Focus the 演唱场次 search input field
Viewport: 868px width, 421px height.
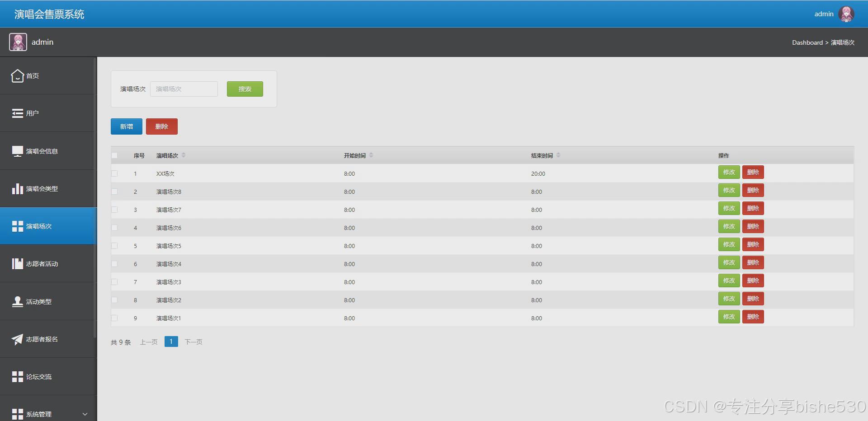point(184,89)
